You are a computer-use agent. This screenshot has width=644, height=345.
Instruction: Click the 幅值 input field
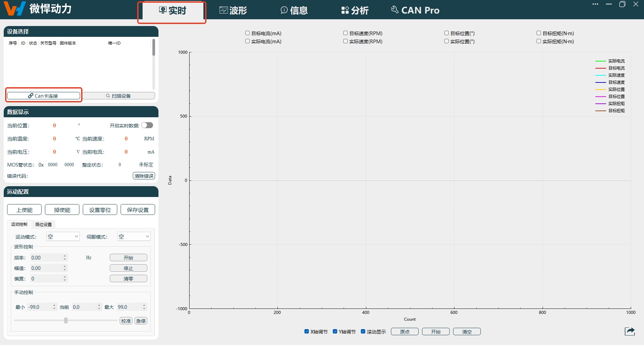46,268
